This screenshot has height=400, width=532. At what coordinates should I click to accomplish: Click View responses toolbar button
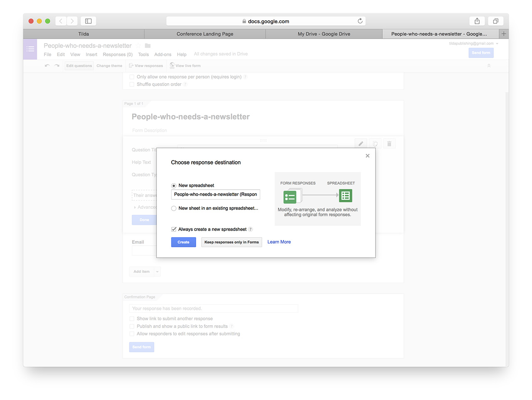click(x=146, y=66)
